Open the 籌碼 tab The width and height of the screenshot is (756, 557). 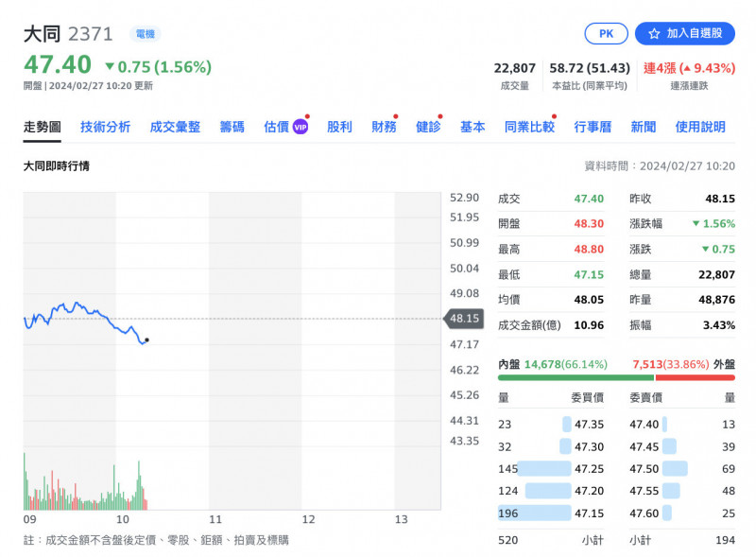(232, 127)
